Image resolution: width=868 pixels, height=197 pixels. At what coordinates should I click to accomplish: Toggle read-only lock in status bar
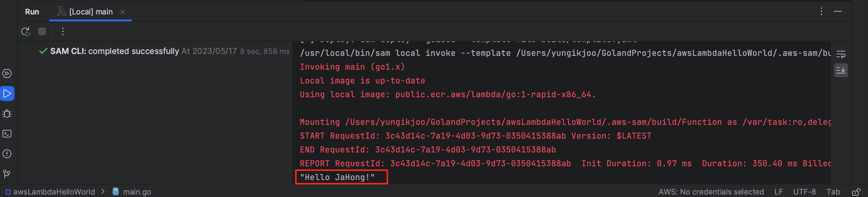click(x=856, y=192)
